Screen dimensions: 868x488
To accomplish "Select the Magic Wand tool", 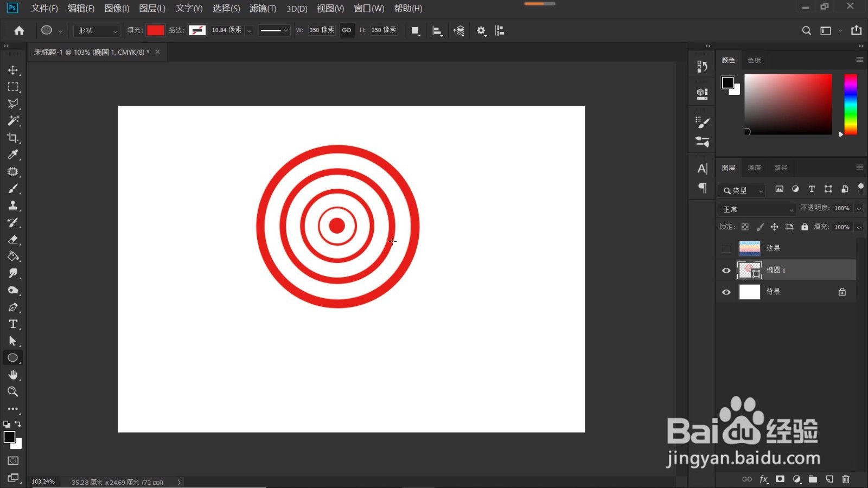I will tap(13, 120).
